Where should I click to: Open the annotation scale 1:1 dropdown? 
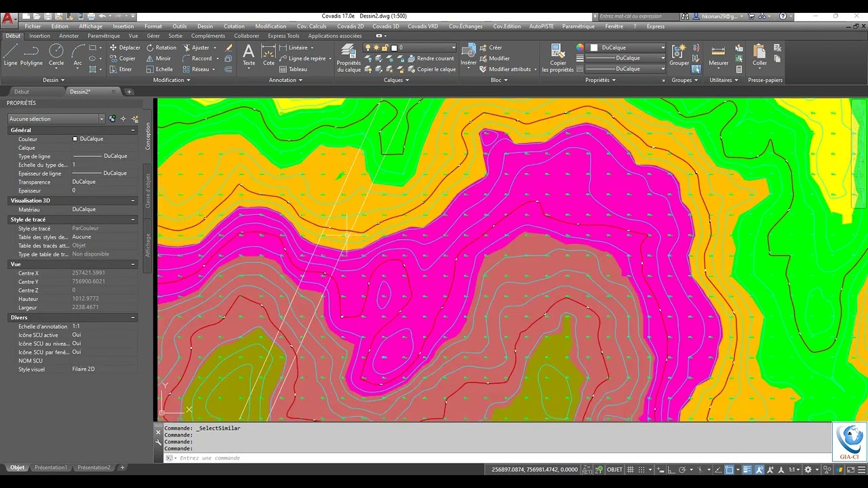coord(794,469)
